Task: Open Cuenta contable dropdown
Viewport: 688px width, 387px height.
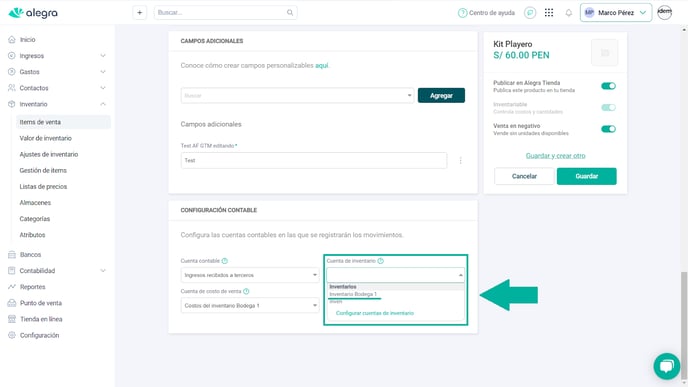Action: click(x=250, y=275)
